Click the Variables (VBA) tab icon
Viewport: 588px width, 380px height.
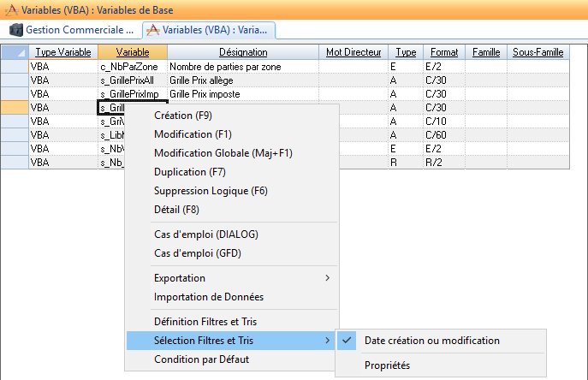click(x=153, y=30)
